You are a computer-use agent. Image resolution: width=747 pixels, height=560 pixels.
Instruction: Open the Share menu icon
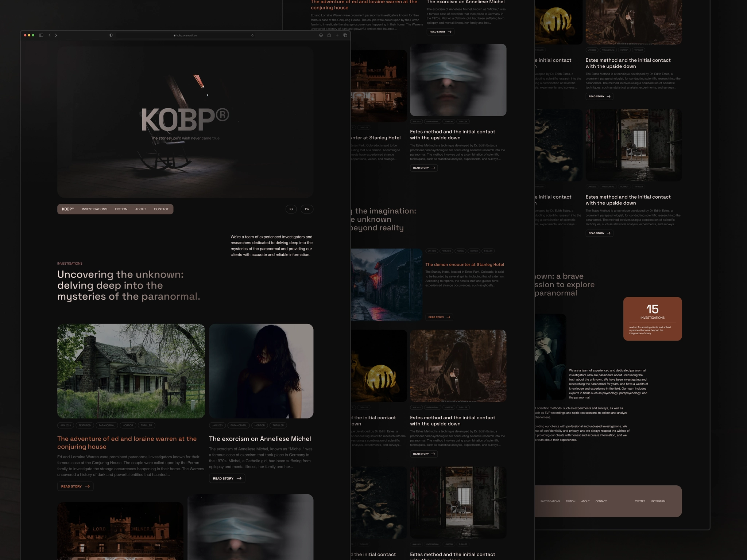[329, 35]
